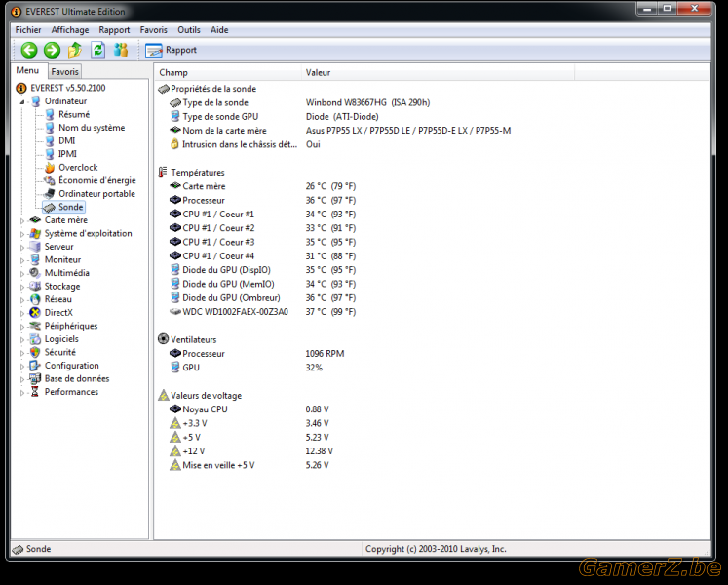Click the Base de données icon
The width and height of the screenshot is (728, 585).
pyautogui.click(x=35, y=378)
